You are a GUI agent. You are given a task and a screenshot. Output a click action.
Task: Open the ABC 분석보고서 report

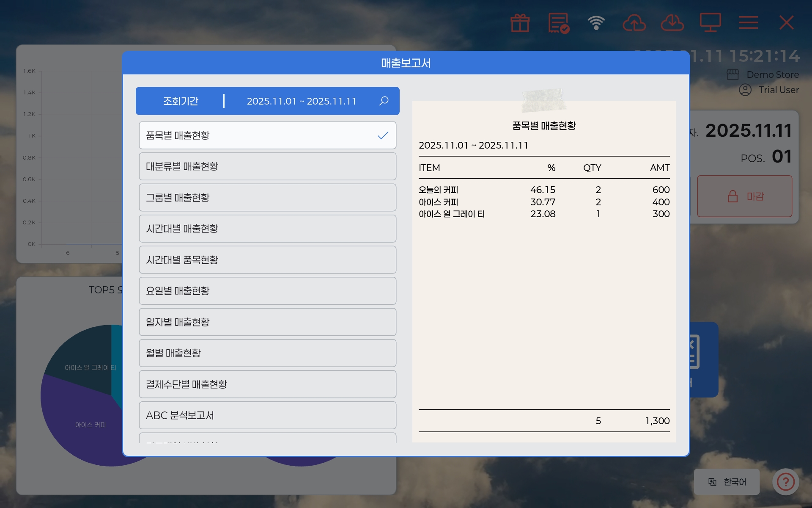coord(267,415)
